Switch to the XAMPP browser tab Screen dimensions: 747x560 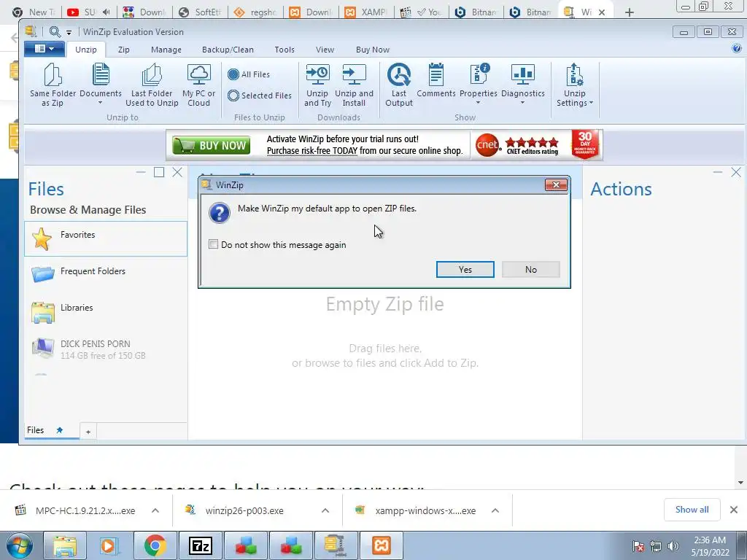(x=367, y=12)
